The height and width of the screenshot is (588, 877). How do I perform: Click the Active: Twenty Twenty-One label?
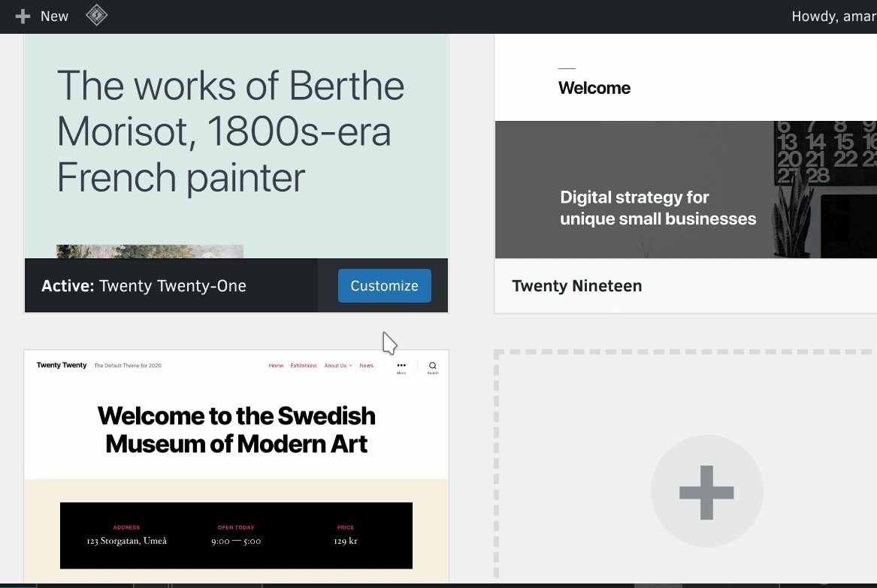point(144,285)
